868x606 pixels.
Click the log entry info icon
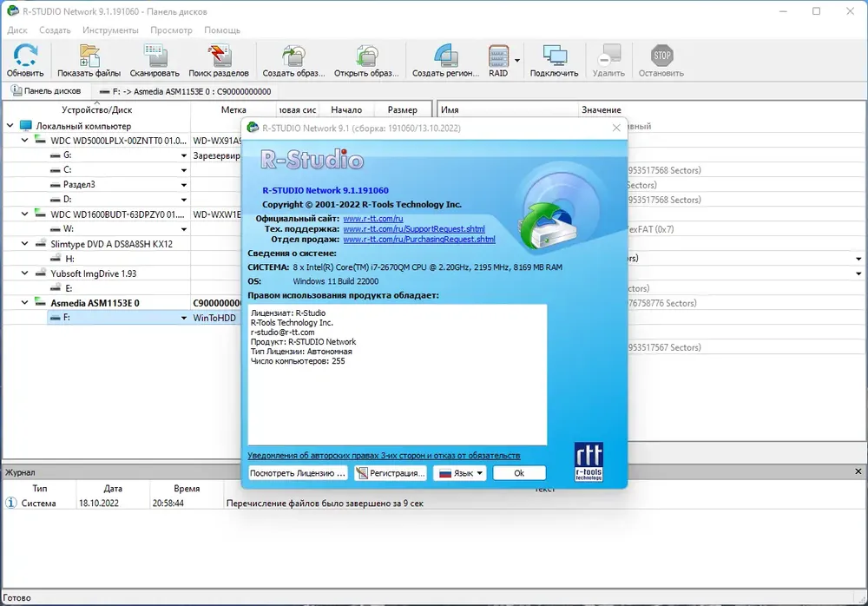click(x=11, y=503)
